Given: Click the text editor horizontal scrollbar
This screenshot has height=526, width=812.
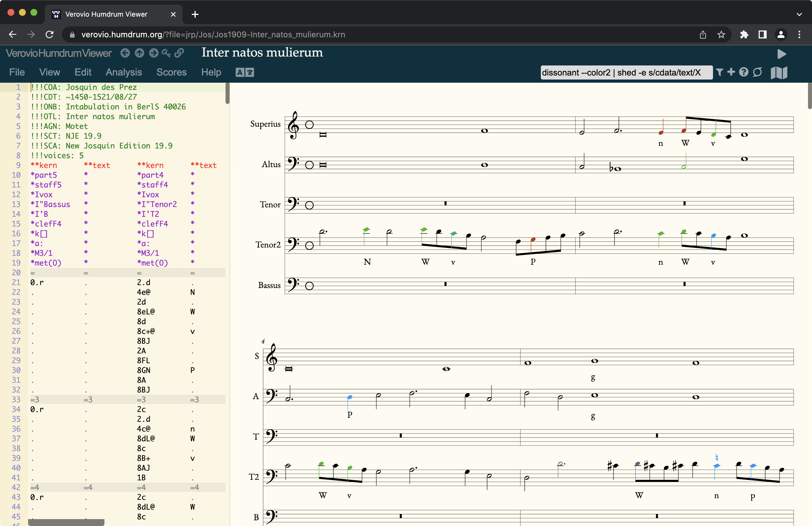Looking at the screenshot, I should tap(66, 522).
